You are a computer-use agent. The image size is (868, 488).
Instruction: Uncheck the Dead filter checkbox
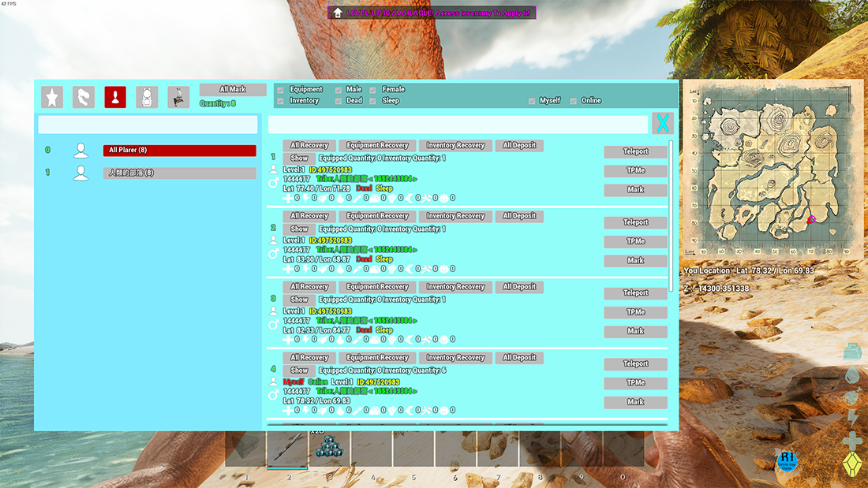tap(339, 101)
